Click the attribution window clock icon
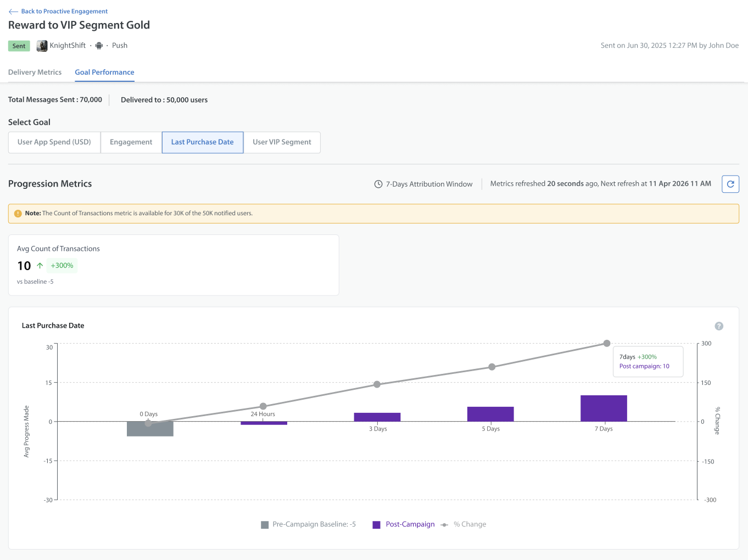Screen dimensions: 748x560 pyautogui.click(x=378, y=184)
